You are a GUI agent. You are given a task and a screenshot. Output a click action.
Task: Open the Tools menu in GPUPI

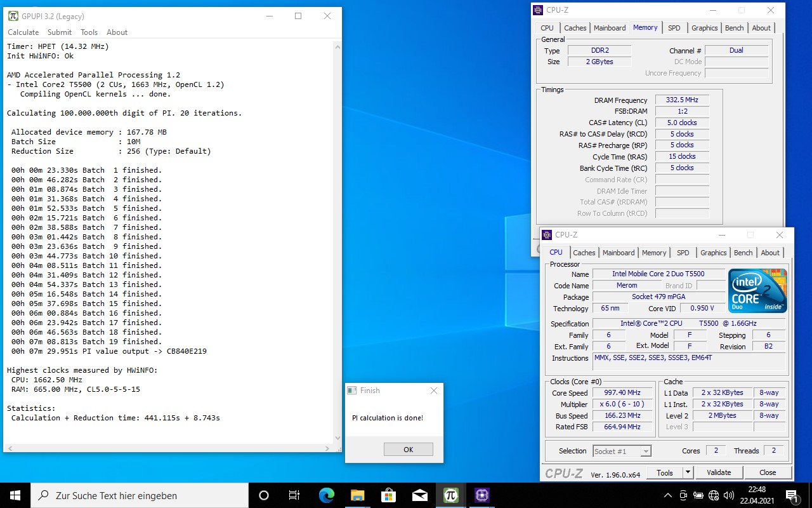pos(89,32)
